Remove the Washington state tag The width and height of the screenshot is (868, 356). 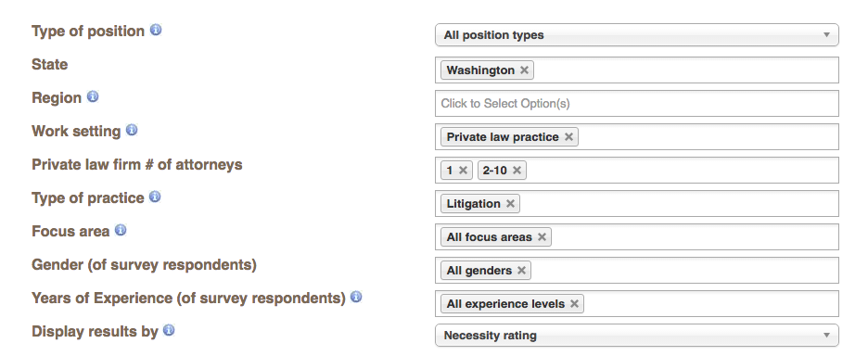pyautogui.click(x=524, y=70)
